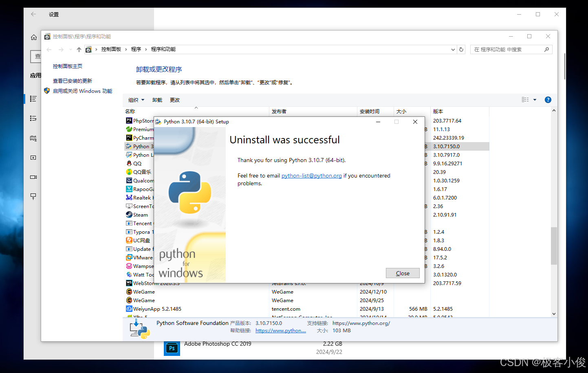
Task: Click the program list vertical scrollbar thumb
Action: coord(554,246)
